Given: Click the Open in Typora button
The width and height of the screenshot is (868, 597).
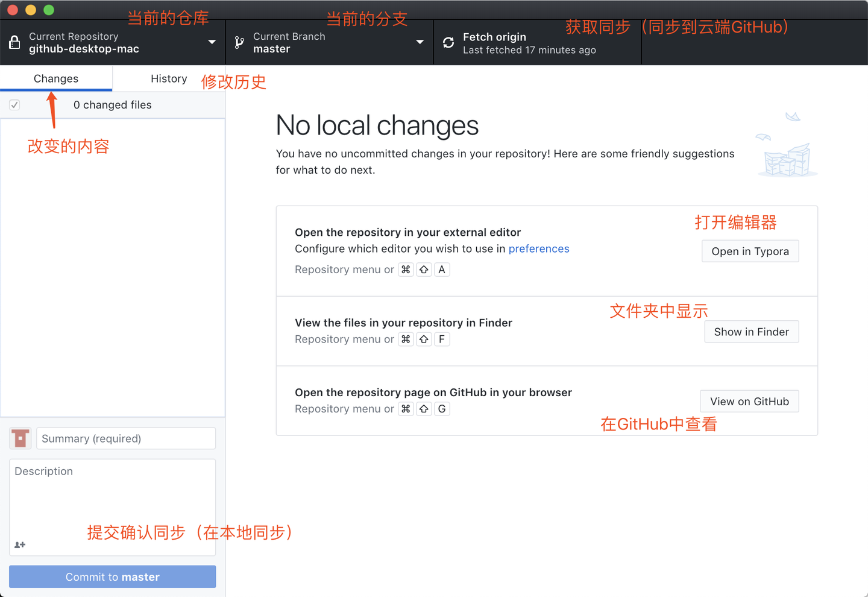Looking at the screenshot, I should (x=750, y=251).
